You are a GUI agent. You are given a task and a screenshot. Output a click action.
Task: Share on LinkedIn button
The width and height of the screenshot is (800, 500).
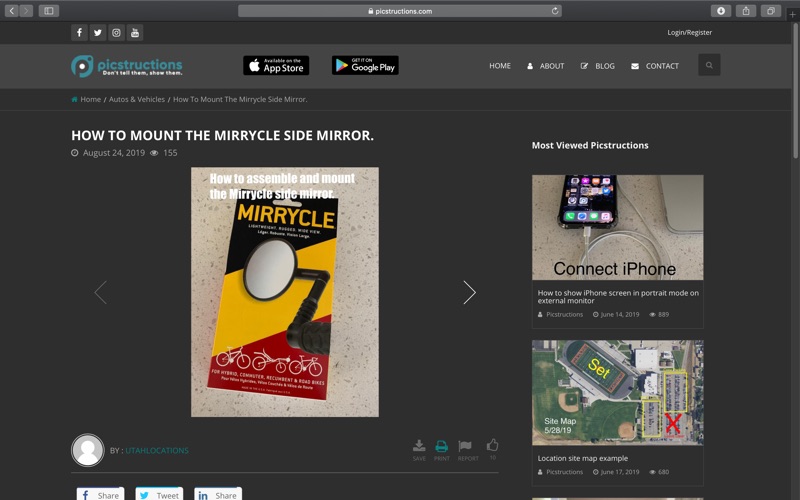[218, 495]
